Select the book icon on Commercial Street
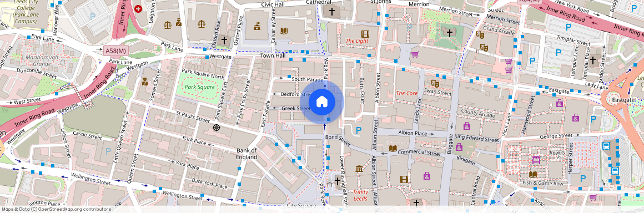This screenshot has width=644, height=213. (393, 148)
